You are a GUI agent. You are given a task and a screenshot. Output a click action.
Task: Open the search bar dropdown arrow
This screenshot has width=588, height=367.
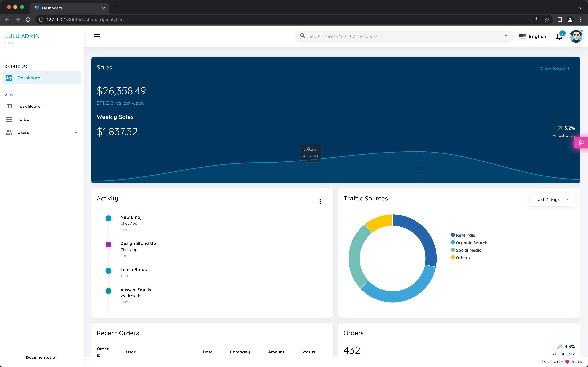click(x=506, y=36)
